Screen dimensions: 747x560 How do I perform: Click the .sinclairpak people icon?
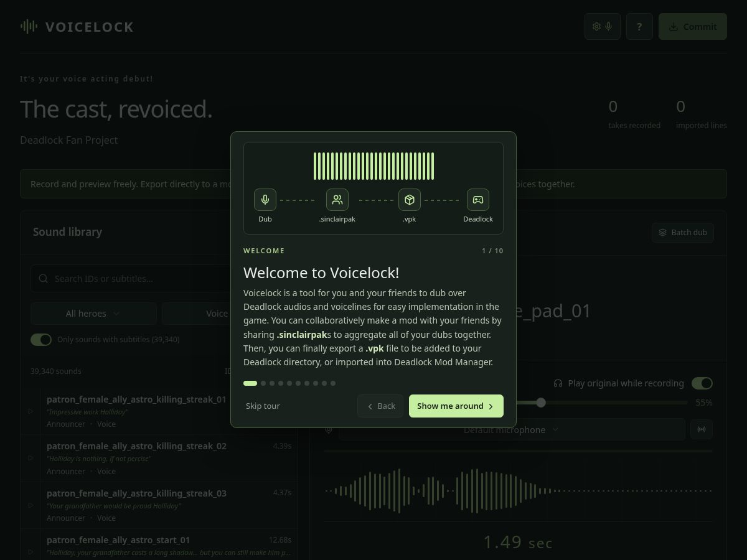point(337,200)
